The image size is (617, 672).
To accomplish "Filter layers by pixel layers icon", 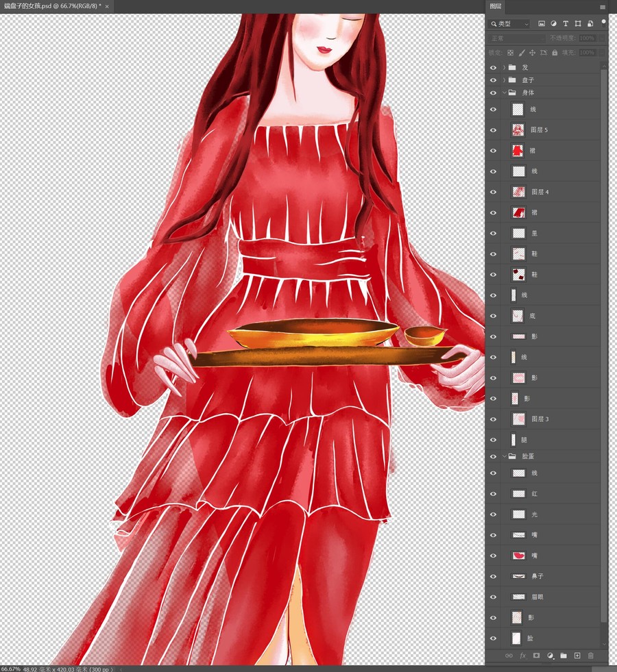I will [541, 23].
